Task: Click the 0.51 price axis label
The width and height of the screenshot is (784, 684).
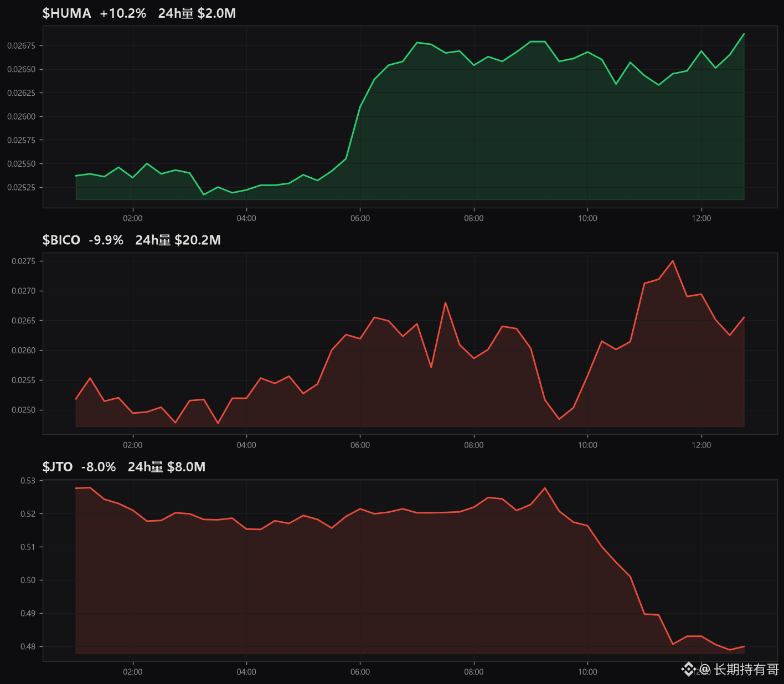Action: pyautogui.click(x=28, y=547)
